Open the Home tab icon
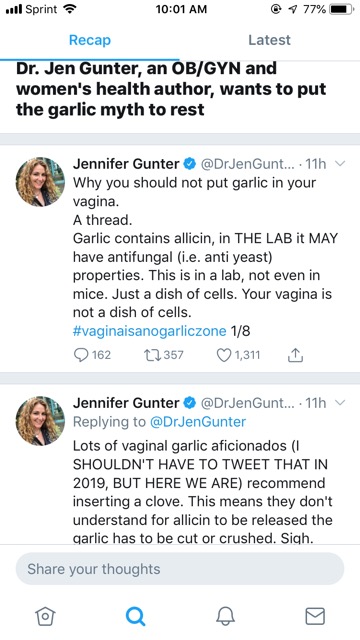Screen dimensions: 360x640 [45, 616]
